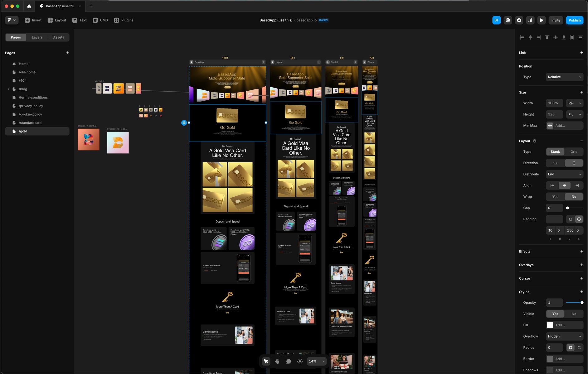Switch to the Layers tab
Viewport: 588px width, 374px height.
[x=37, y=37]
